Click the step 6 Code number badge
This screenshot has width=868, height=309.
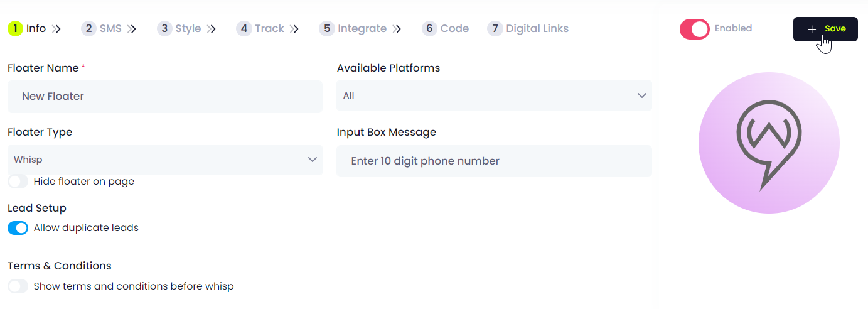click(x=430, y=28)
